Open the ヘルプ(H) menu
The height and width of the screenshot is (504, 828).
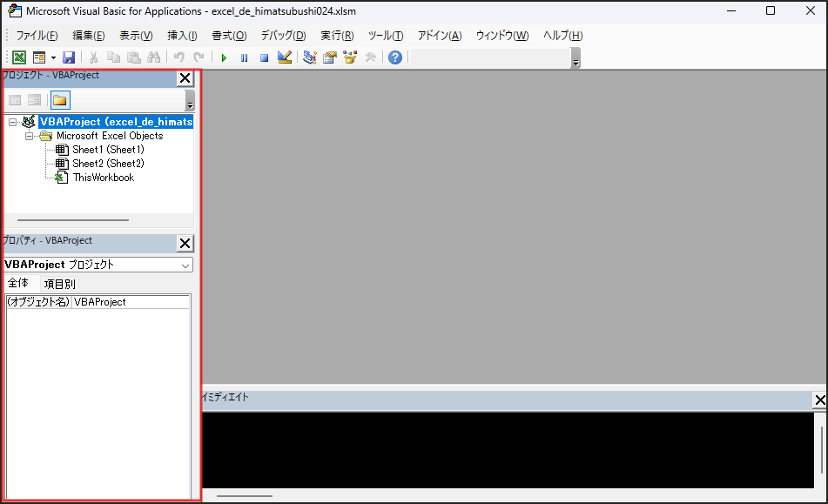pyautogui.click(x=563, y=36)
